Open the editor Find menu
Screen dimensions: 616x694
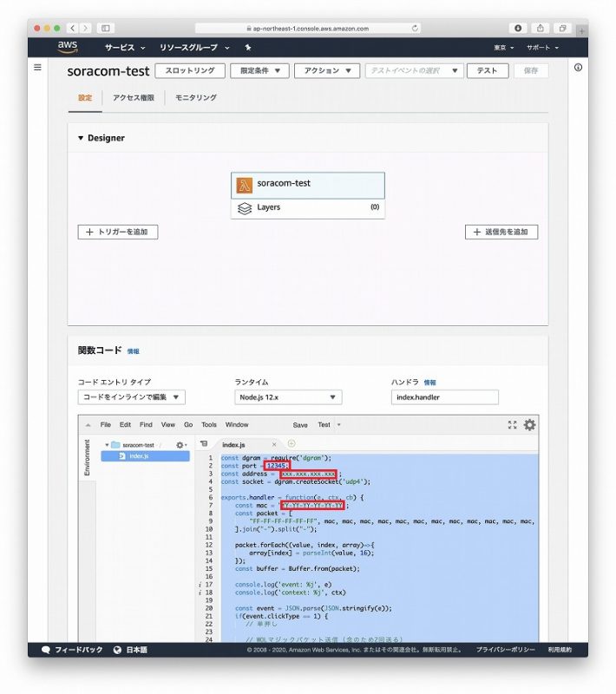click(146, 425)
